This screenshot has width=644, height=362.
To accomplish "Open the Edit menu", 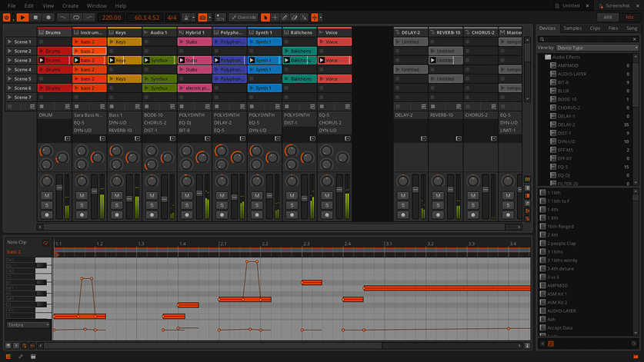I will 28,5.
